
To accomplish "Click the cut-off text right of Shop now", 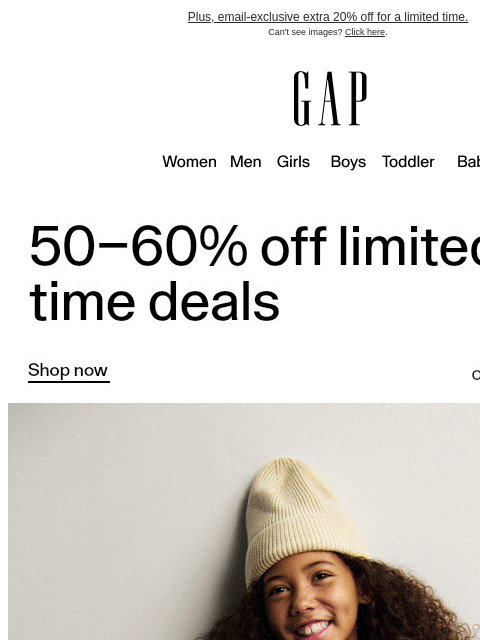I will tap(476, 375).
